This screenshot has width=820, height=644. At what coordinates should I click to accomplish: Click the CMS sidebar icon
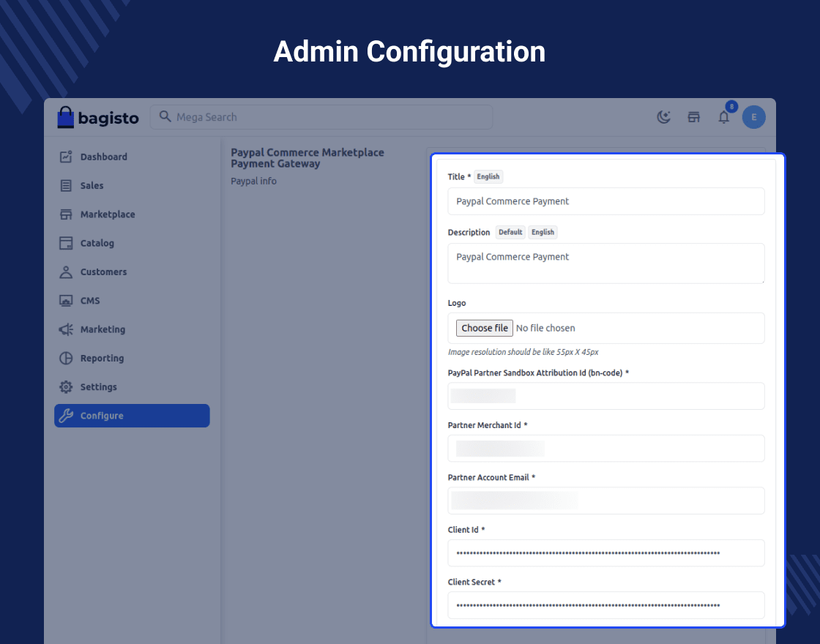67,301
